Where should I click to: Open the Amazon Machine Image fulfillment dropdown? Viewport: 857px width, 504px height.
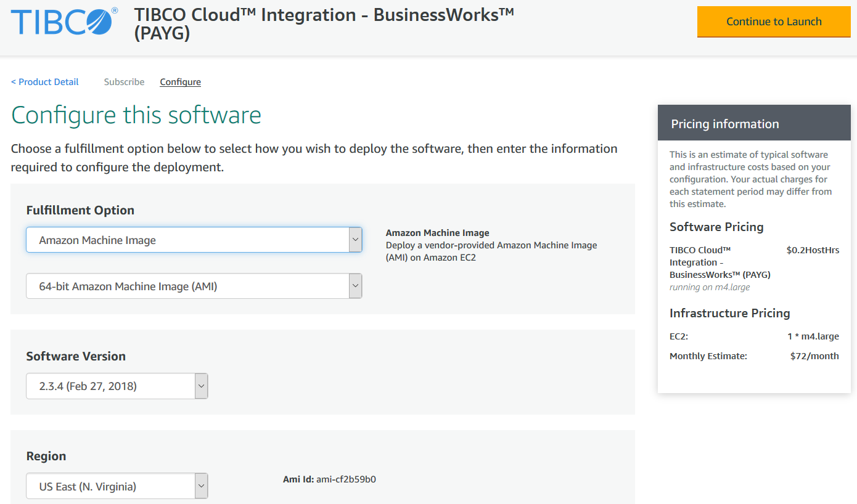tap(187, 240)
